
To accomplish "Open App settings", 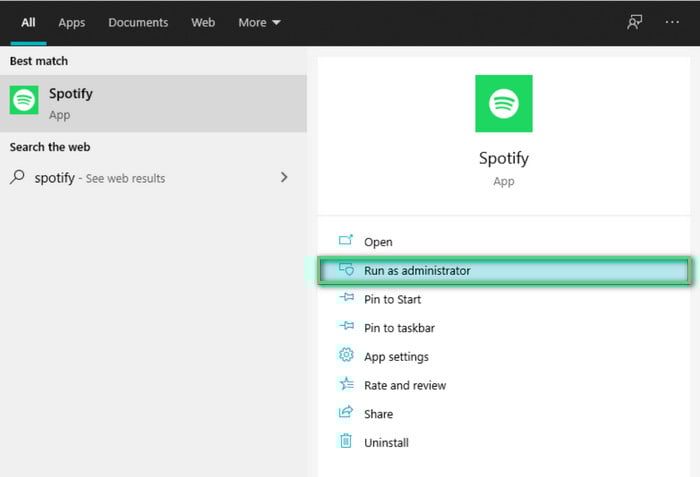I will point(504,356).
